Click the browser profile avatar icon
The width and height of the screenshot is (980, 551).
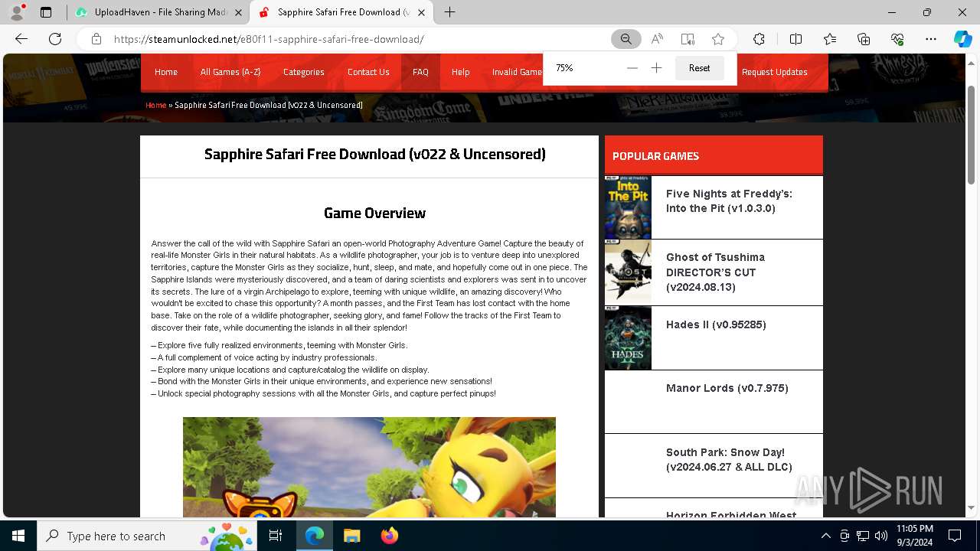pyautogui.click(x=17, y=12)
